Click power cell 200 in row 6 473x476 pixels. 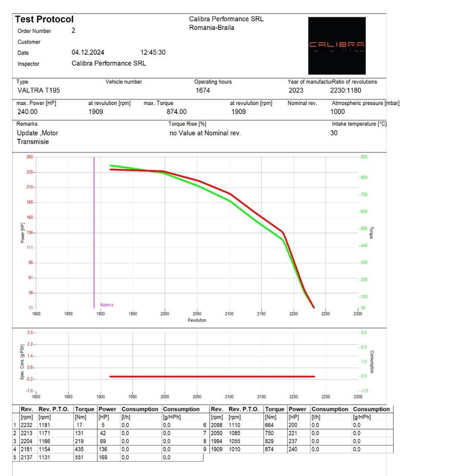coord(293,425)
